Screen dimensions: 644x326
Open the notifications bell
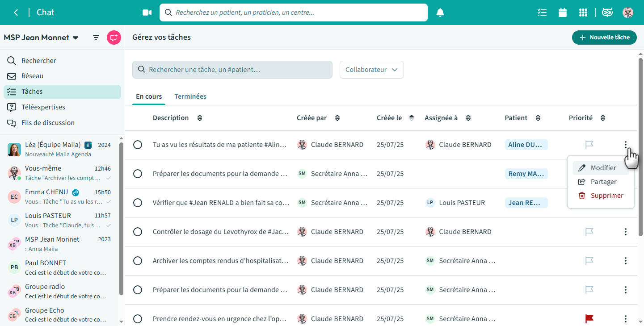440,13
